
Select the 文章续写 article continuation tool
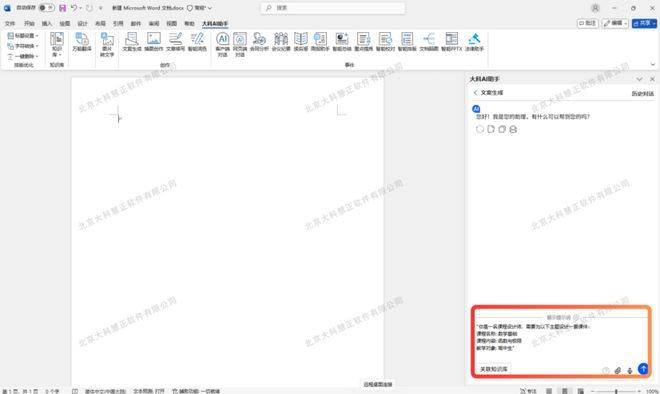coord(175,42)
